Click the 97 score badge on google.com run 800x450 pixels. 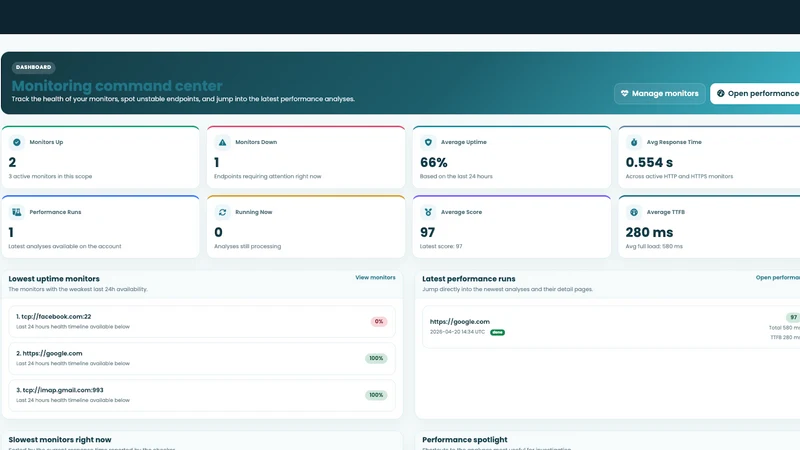[x=793, y=317]
